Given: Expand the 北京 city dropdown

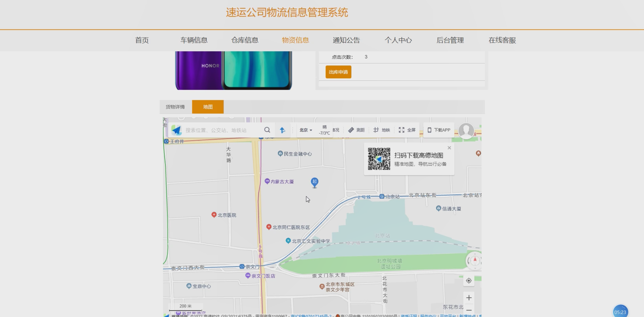Looking at the screenshot, I should 306,130.
